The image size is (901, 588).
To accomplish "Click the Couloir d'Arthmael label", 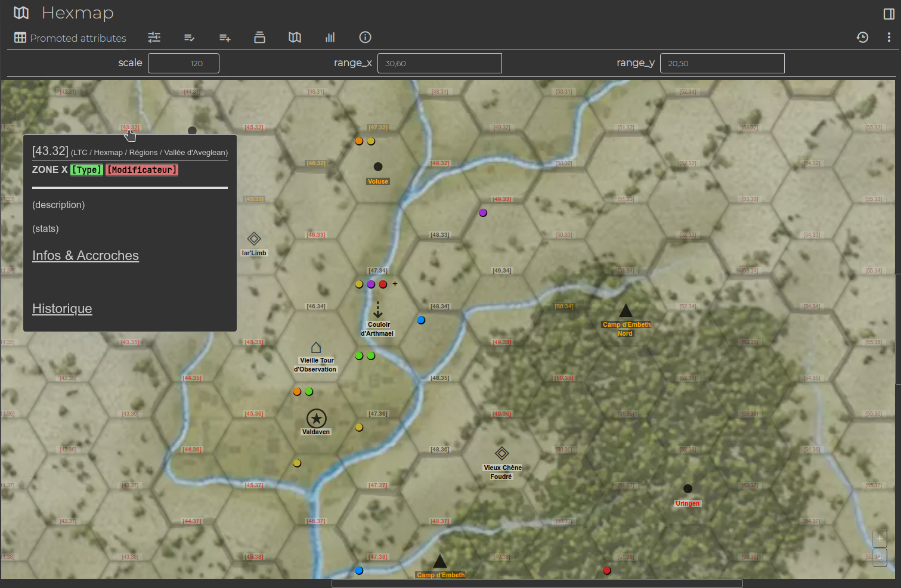I will click(377, 329).
